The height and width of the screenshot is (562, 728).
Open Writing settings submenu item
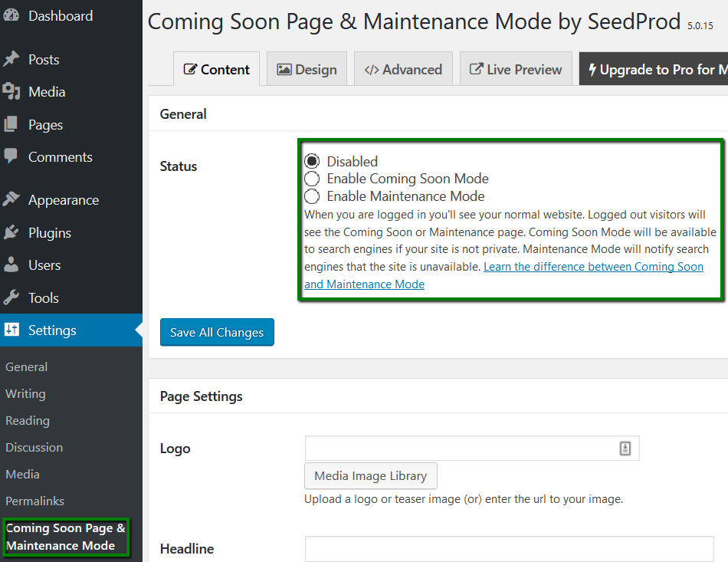click(x=25, y=394)
